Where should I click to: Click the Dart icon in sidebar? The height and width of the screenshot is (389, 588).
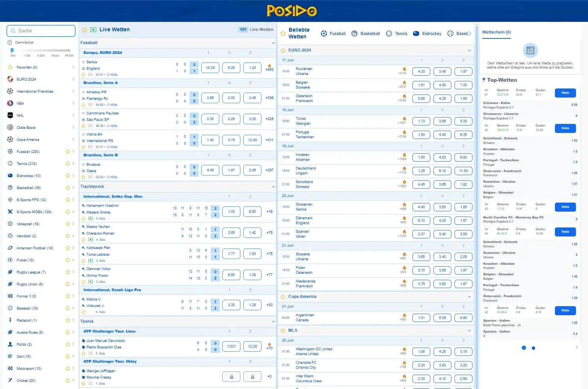[10, 357]
